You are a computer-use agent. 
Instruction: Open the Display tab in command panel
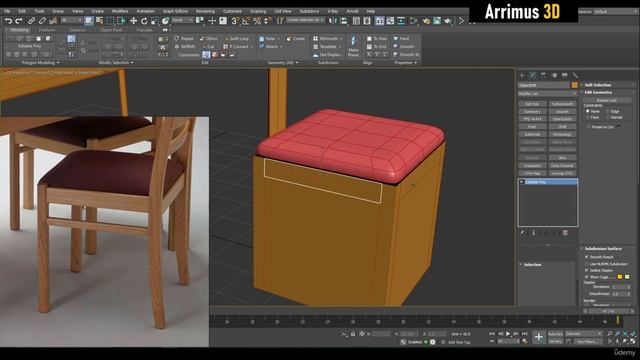565,75
